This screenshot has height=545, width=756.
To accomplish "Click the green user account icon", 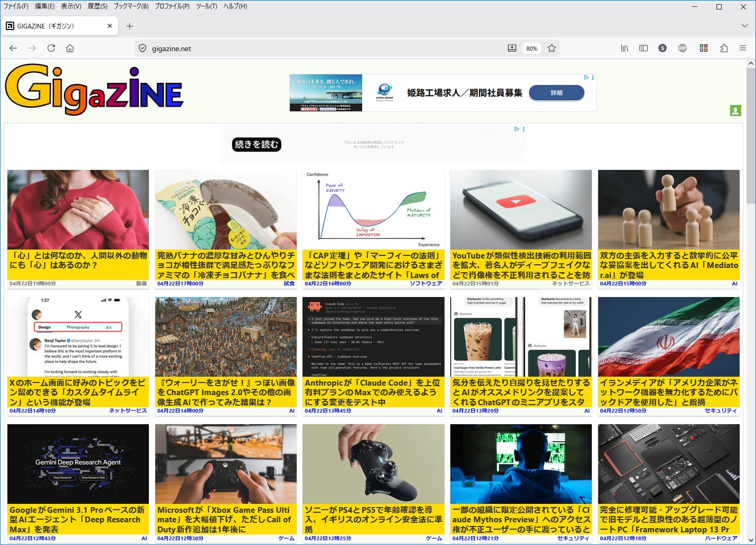I will pyautogui.click(x=735, y=110).
